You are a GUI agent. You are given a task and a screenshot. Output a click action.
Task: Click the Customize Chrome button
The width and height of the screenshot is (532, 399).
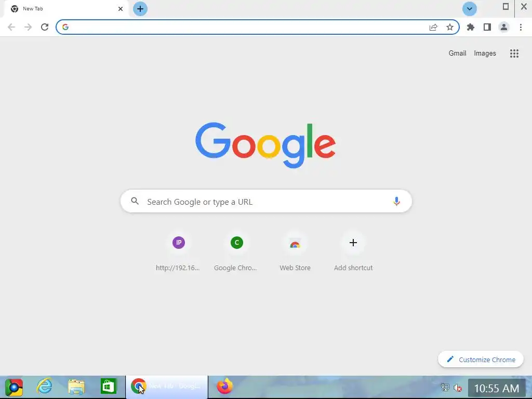coord(481,360)
